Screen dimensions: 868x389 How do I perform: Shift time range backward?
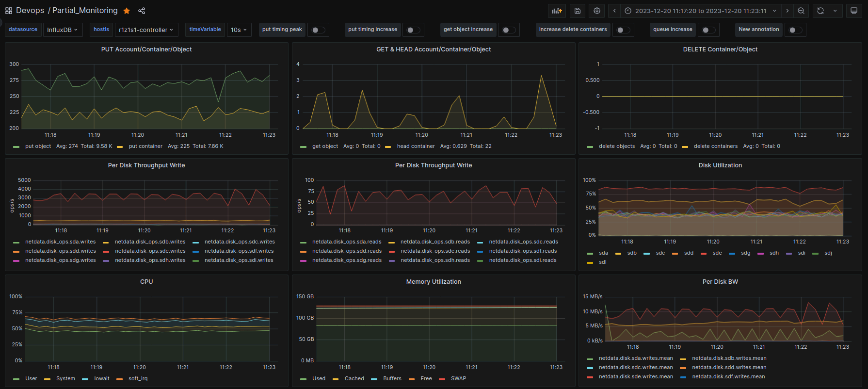click(614, 11)
